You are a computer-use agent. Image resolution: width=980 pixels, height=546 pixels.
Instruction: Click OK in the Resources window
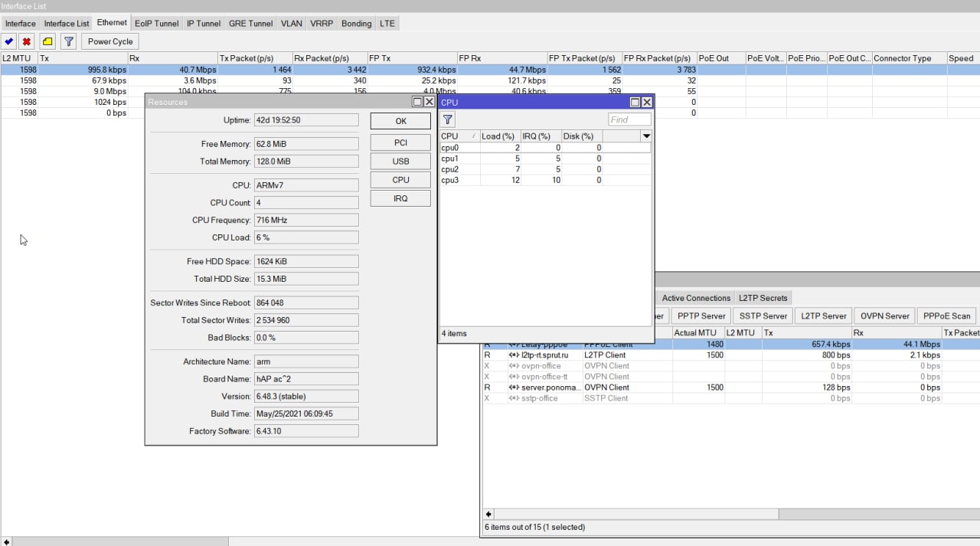click(400, 121)
